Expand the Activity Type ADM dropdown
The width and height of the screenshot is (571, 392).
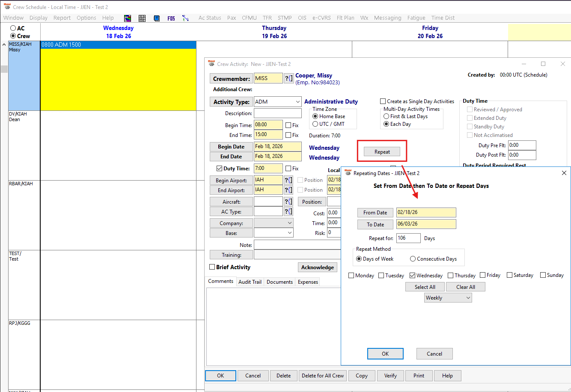pos(297,102)
